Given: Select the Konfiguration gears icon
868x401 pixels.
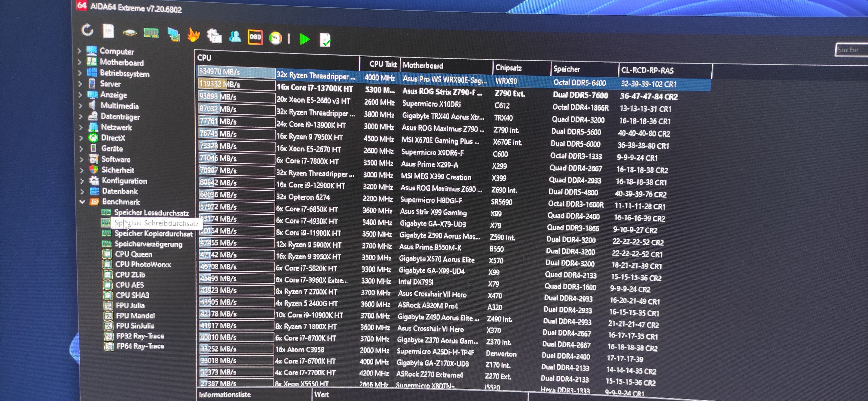Looking at the screenshot, I should pyautogui.click(x=94, y=180).
